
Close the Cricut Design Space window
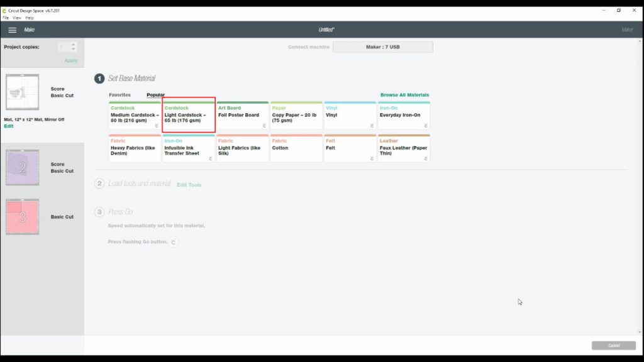(x=634, y=10)
